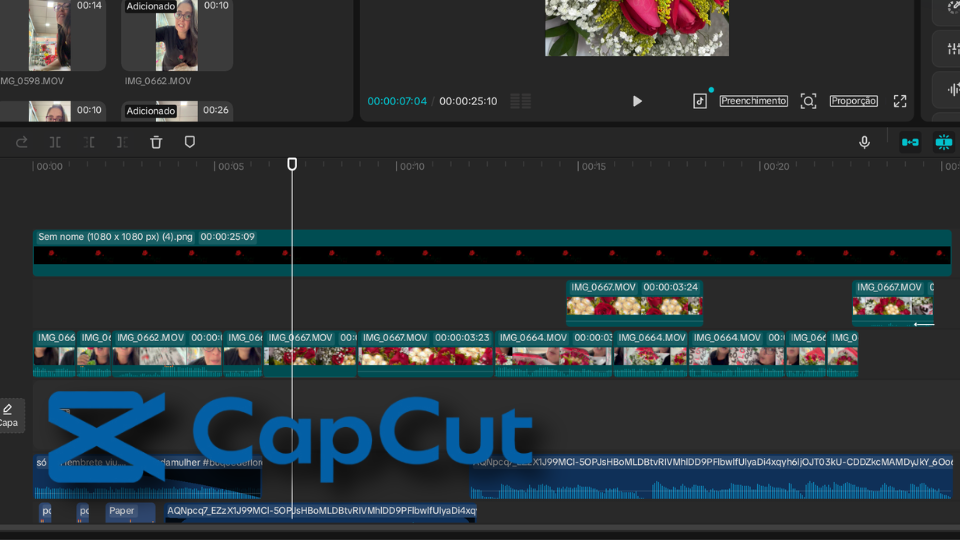The height and width of the screenshot is (540, 960).
Task: Click the Preenchimento button
Action: (x=753, y=101)
